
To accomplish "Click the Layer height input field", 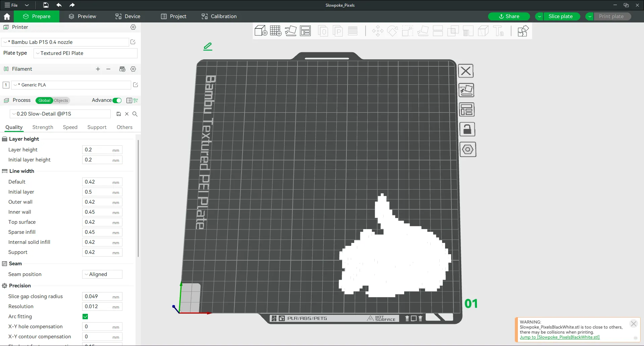I will point(97,150).
